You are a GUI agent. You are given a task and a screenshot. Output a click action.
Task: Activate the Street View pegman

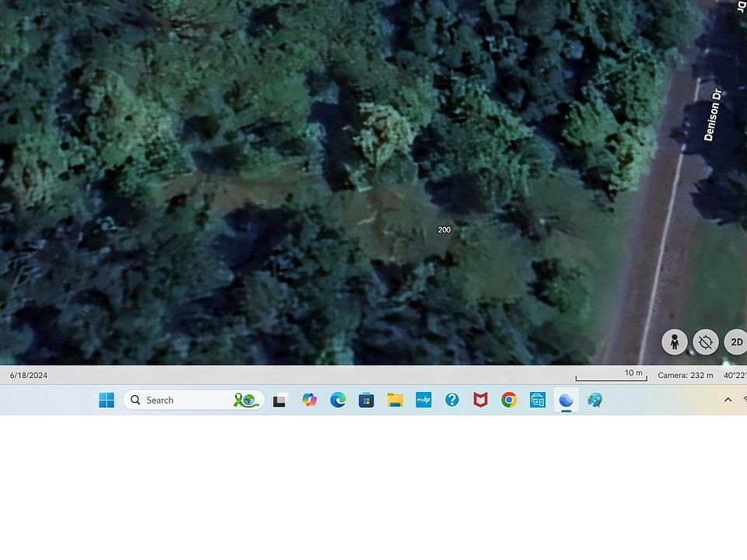point(675,341)
